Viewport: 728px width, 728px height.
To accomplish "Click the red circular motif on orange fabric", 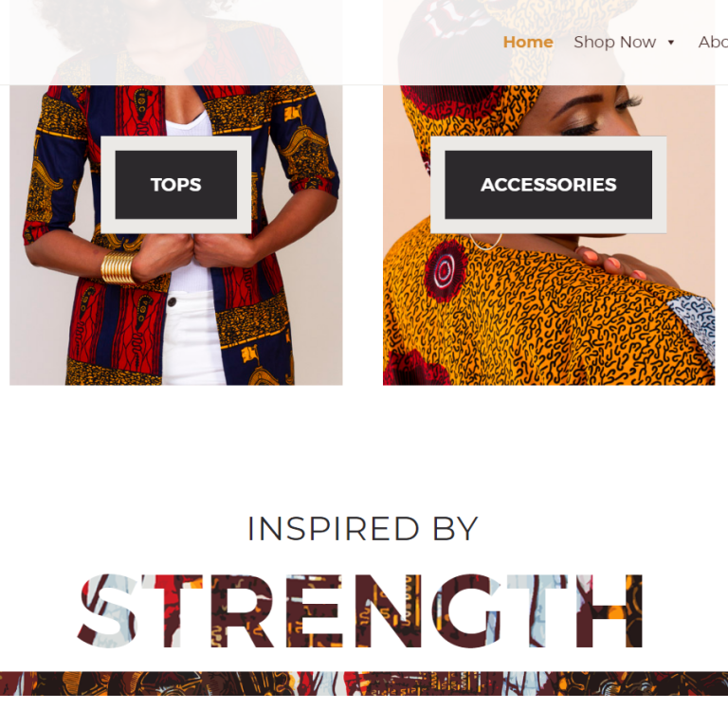I will (x=446, y=271).
